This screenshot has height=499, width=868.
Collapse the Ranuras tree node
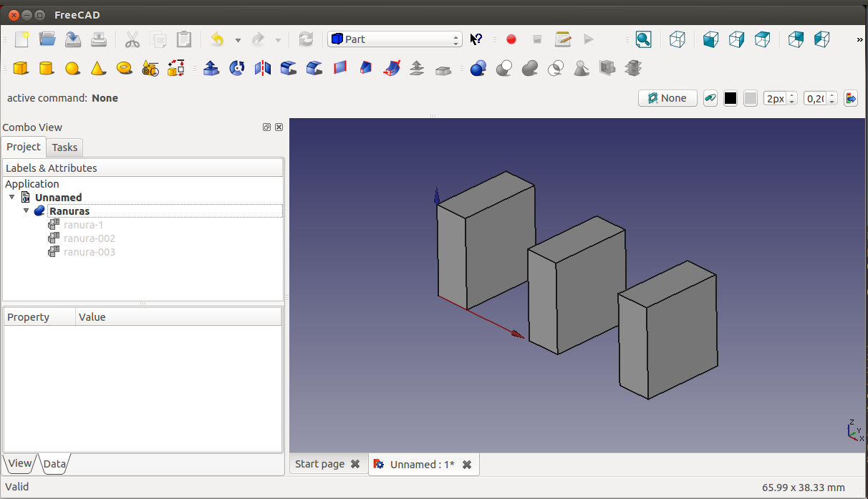(26, 211)
